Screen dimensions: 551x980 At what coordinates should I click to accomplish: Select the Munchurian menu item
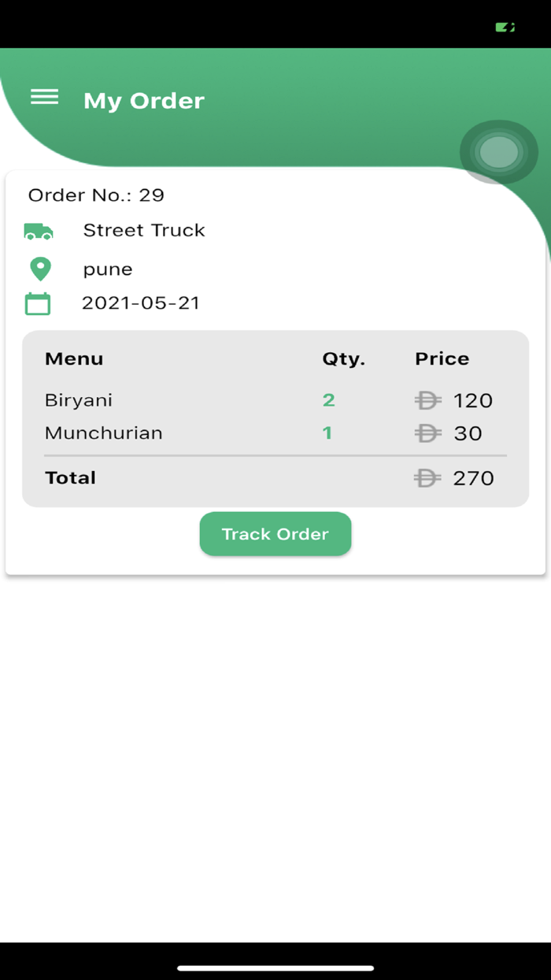click(103, 433)
